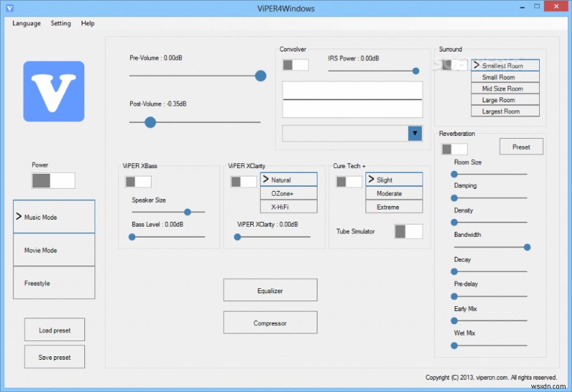
Task: Open the Convolver kernel dropdown arrow
Action: click(x=415, y=133)
